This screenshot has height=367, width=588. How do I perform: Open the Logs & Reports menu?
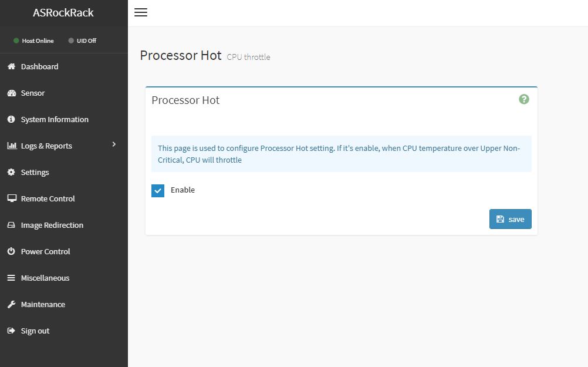tap(46, 146)
